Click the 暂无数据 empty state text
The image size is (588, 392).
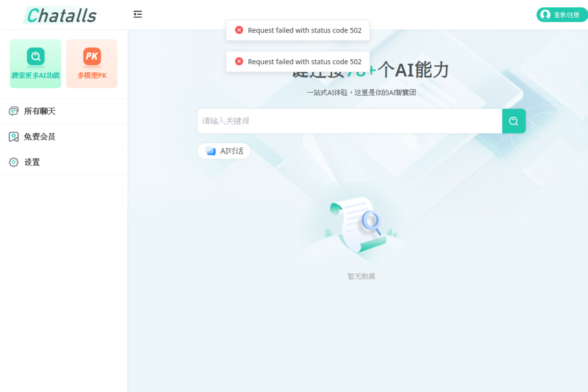coord(362,276)
